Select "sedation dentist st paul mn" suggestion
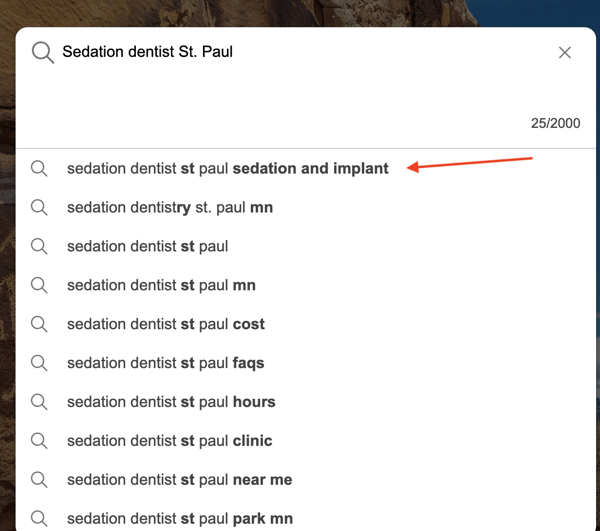Viewport: 600px width, 531px height. pos(161,286)
